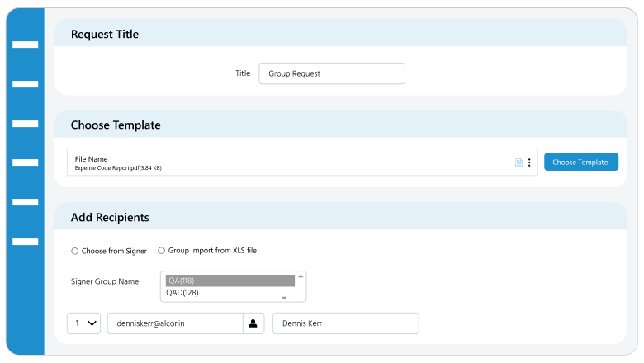Click the person icon next to the email field
This screenshot has height=363, width=644.
(254, 323)
